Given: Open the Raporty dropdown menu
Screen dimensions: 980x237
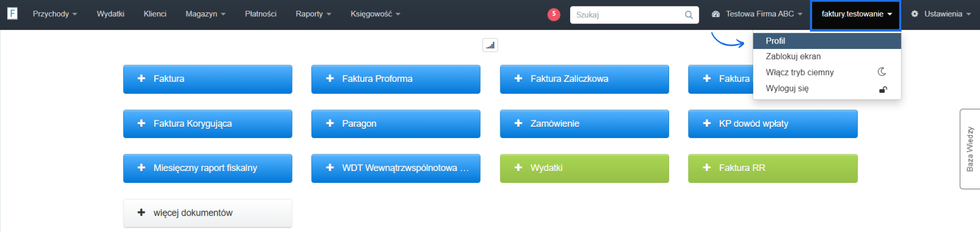Looking at the screenshot, I should (313, 14).
